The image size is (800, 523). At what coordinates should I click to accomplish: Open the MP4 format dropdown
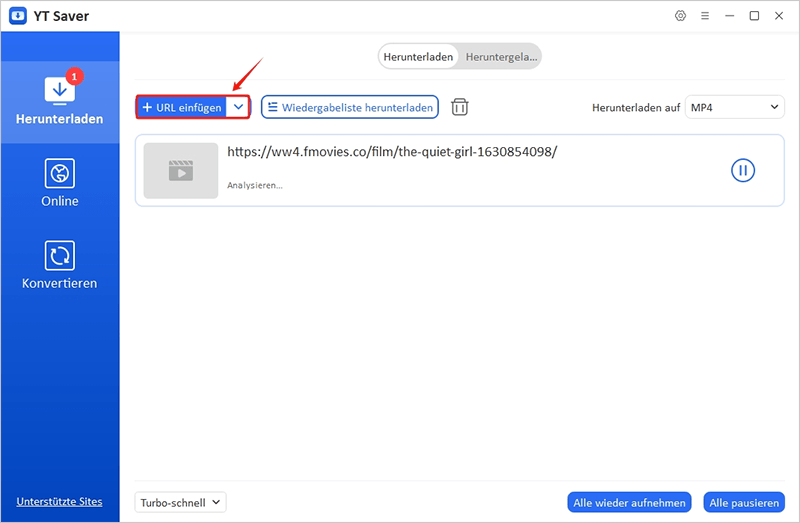734,107
